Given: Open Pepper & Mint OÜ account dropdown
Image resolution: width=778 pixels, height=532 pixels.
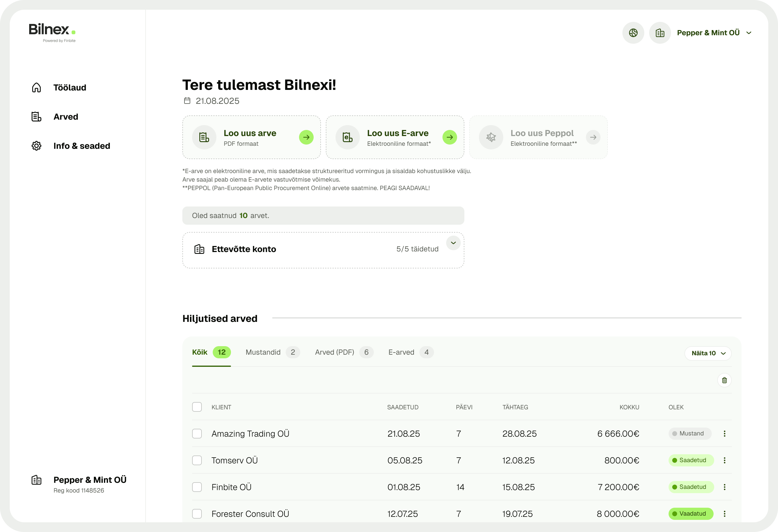Looking at the screenshot, I should tap(714, 33).
